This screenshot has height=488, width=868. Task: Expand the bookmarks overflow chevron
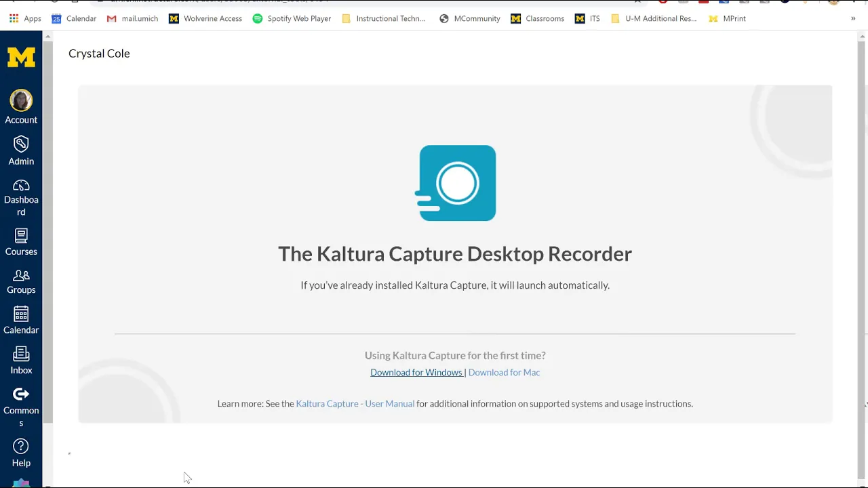pos(853,18)
